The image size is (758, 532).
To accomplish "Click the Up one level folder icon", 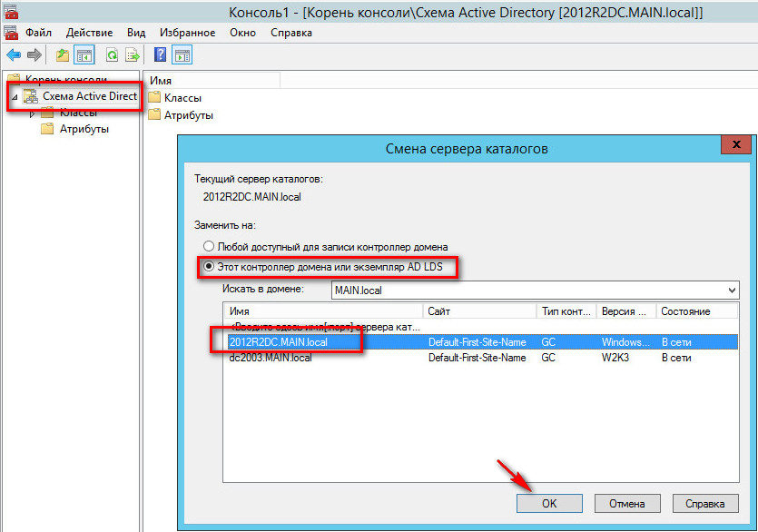I will [x=63, y=55].
